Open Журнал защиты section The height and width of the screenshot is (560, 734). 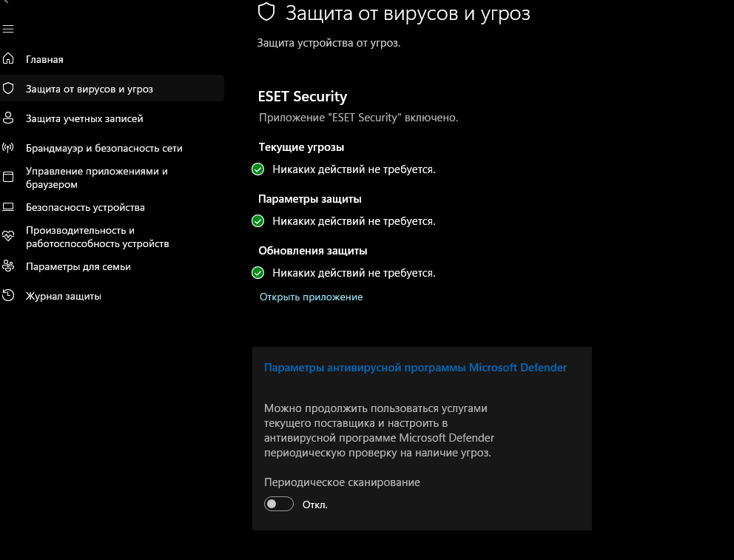click(x=63, y=296)
